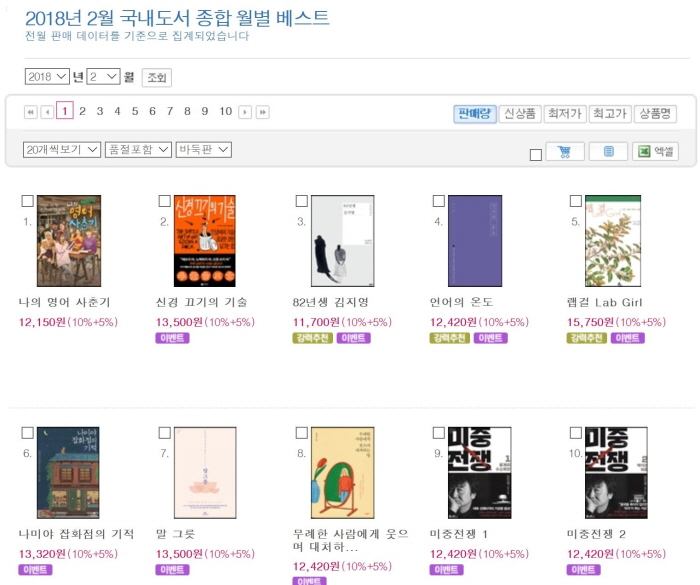
Task: Add selected items to list icon
Action: tap(608, 151)
